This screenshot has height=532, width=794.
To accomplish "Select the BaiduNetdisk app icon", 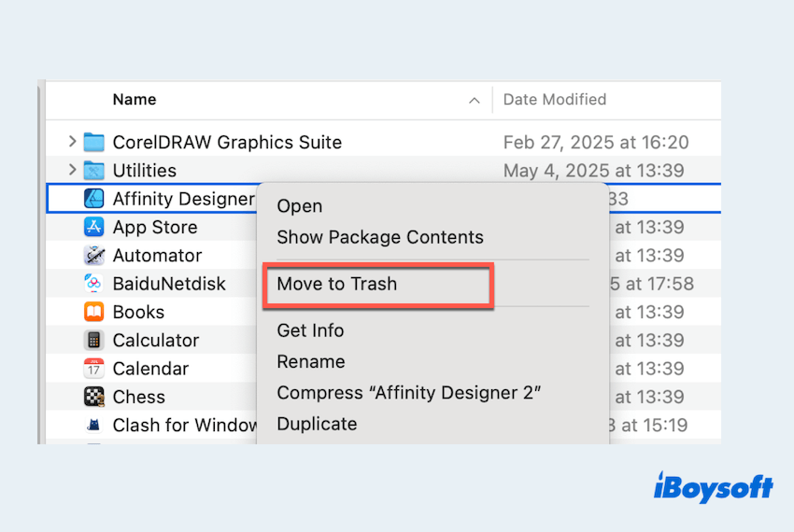I will [x=94, y=284].
